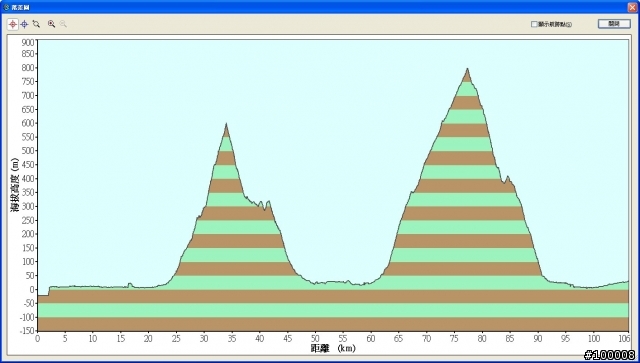The image size is (640, 363).
Task: Click the x-axis title "距離 (km)"
Action: 333,348
